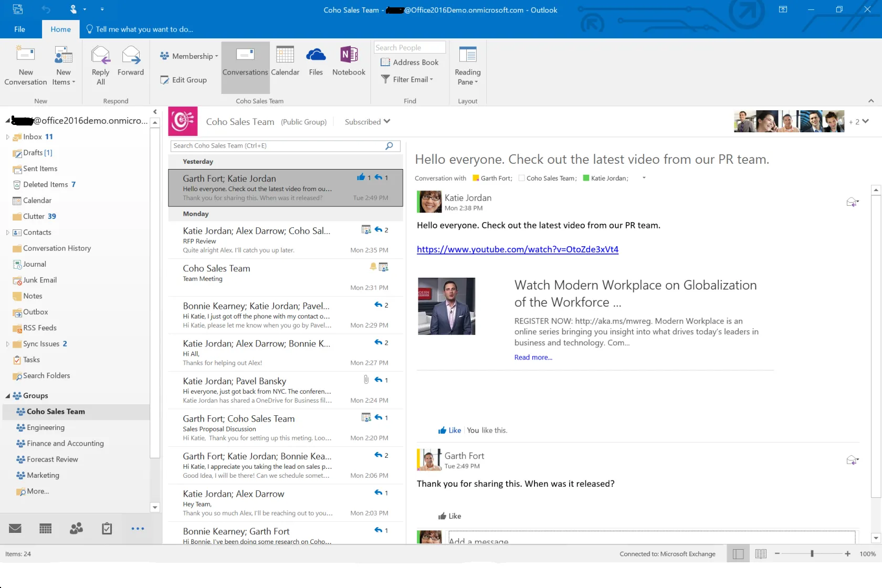
Task: Open the group Files cloud icon
Action: tap(316, 62)
